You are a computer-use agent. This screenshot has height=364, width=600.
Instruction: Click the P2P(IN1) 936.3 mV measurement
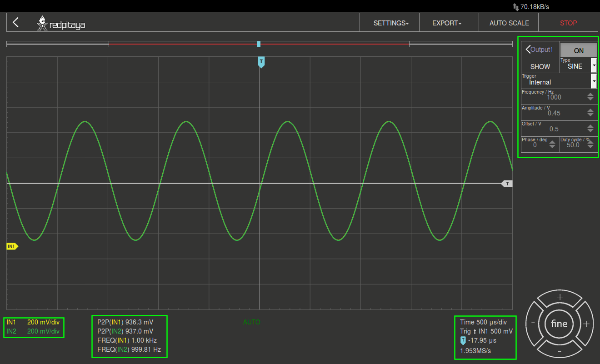pyautogui.click(x=125, y=322)
